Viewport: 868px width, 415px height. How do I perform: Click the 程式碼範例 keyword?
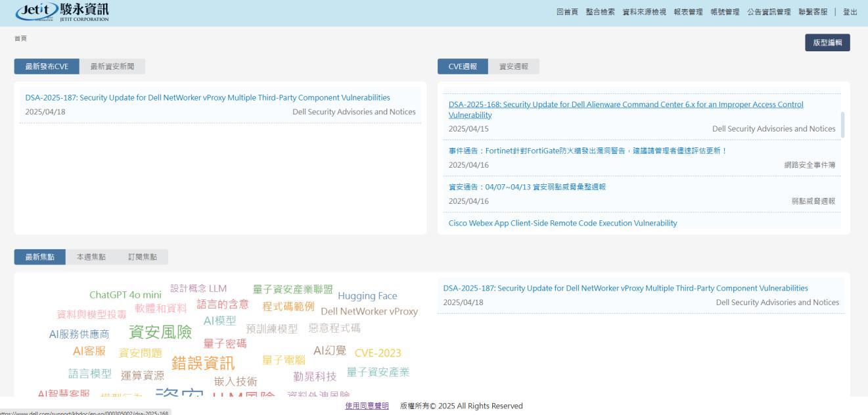(x=288, y=306)
